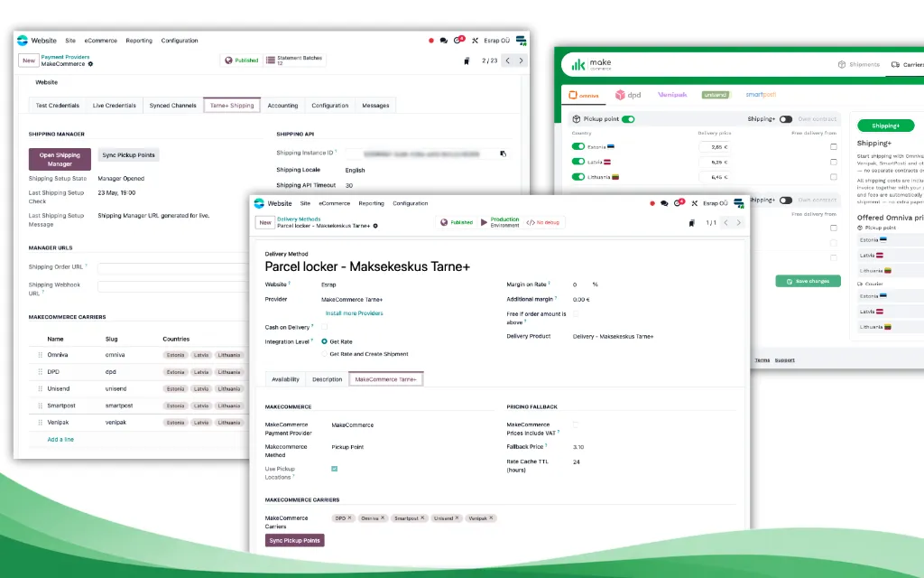924x578 pixels.
Task: Go to previous record beside 2 / 23
Action: pos(507,61)
